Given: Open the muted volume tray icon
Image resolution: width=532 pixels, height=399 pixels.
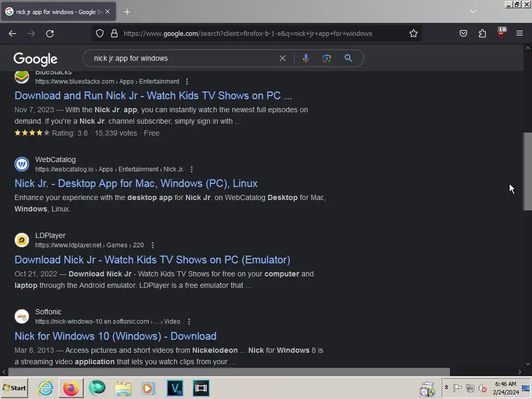Looking at the screenshot, I should click(x=482, y=388).
